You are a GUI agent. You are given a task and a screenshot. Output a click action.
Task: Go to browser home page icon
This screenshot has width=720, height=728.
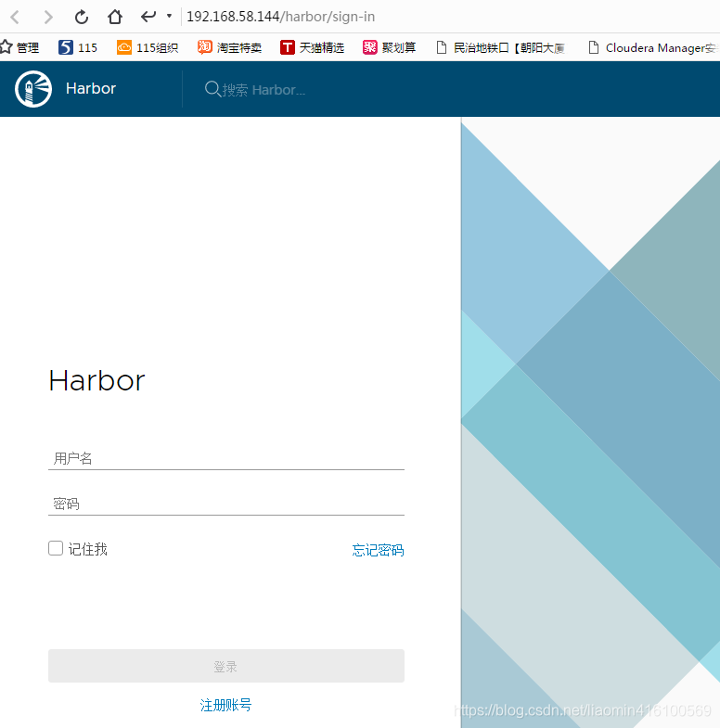[115, 18]
